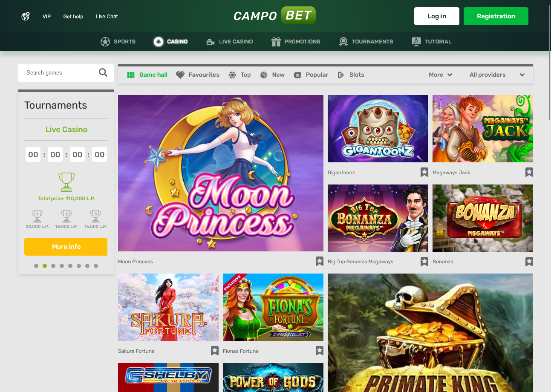The width and height of the screenshot is (551, 392).
Task: Open the Primate King game thumbnail
Action: [430, 333]
